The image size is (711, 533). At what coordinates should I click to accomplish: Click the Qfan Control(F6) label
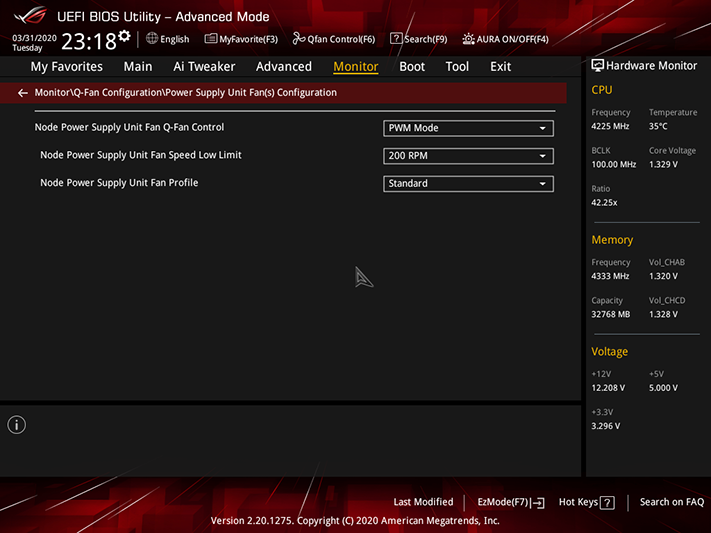[341, 39]
